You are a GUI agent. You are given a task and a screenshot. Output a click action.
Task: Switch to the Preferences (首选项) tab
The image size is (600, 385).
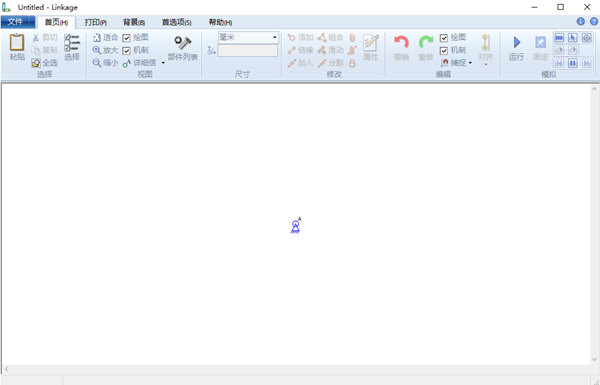176,22
